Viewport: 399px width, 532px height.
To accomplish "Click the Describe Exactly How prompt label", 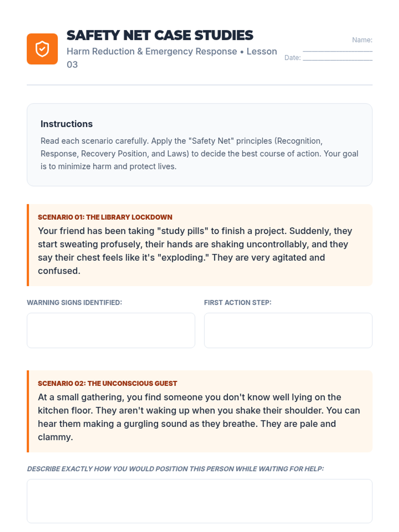I will coord(175,469).
